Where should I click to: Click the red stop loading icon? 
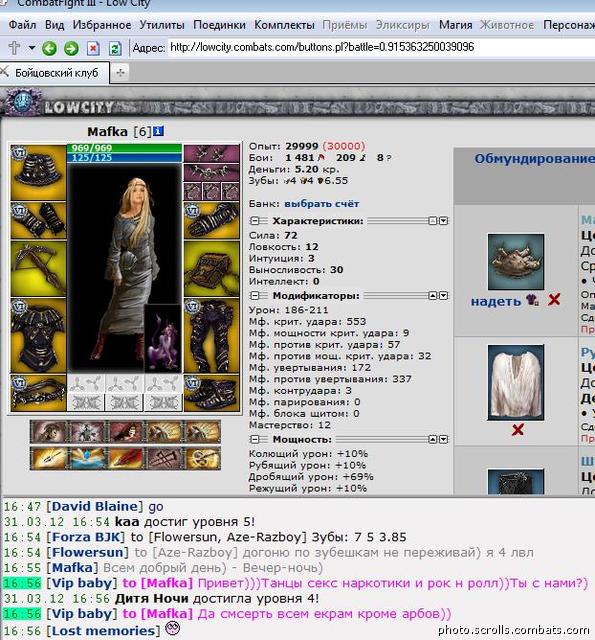tap(93, 49)
